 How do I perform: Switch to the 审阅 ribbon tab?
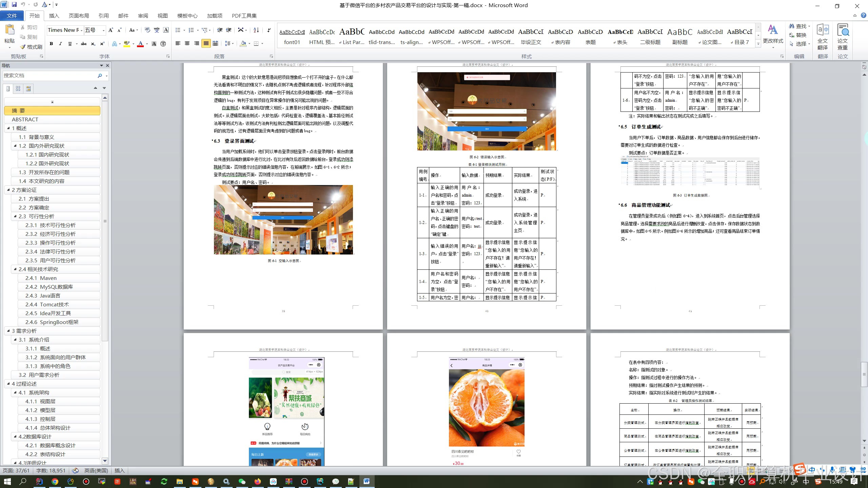(143, 16)
